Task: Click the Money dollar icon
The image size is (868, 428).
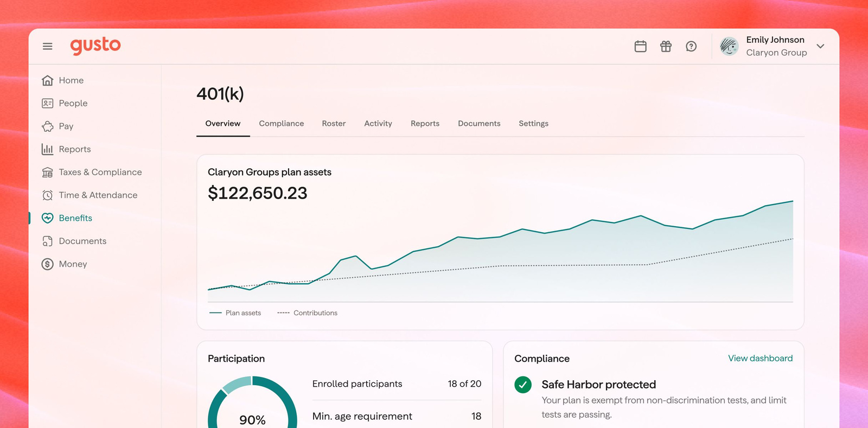Action: point(48,264)
